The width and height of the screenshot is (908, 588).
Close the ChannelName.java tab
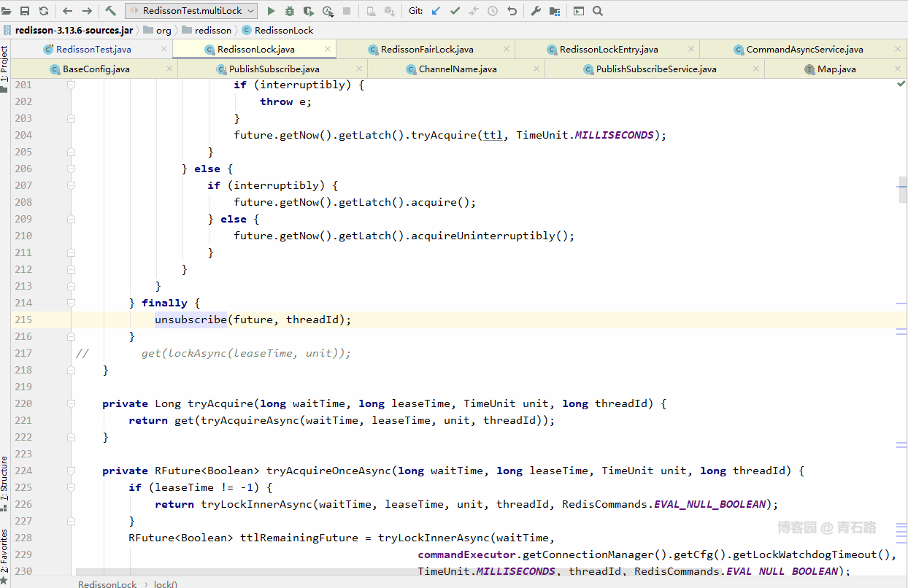click(536, 69)
